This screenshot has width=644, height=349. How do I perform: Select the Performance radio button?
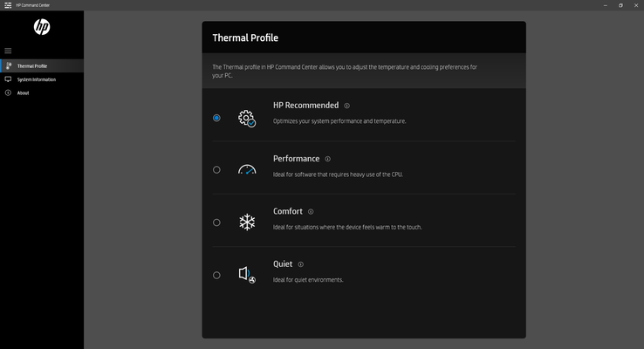click(216, 170)
